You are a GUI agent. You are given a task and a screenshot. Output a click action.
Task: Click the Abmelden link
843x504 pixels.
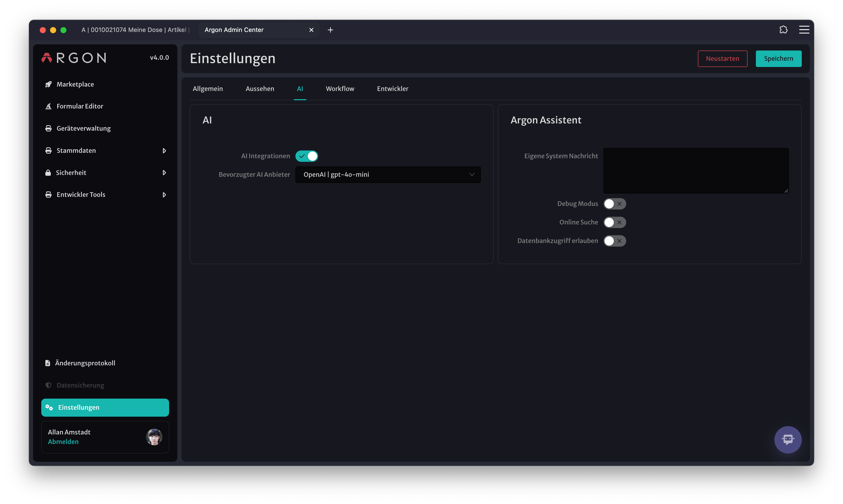(63, 441)
